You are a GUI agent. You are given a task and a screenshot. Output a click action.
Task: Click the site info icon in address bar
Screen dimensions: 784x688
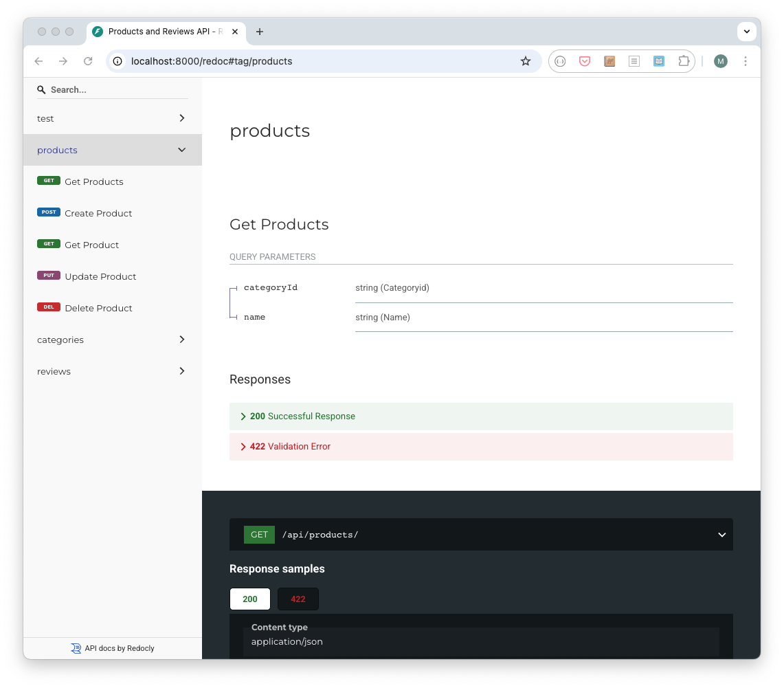click(118, 61)
